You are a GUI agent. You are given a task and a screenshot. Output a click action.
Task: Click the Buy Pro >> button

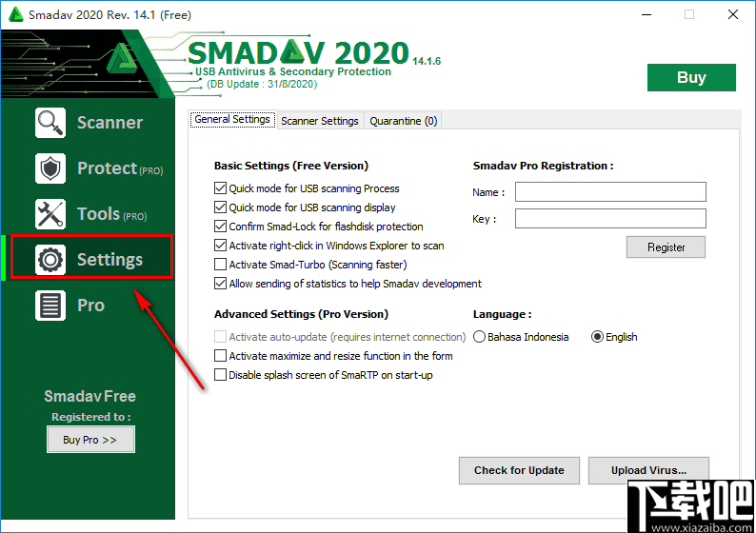[x=90, y=440]
